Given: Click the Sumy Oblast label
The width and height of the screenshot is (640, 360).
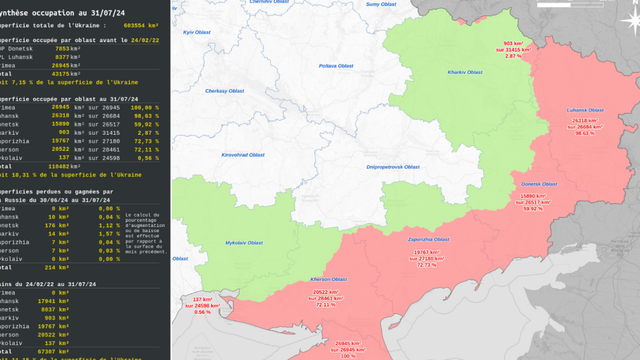Looking at the screenshot, I should point(381,4).
